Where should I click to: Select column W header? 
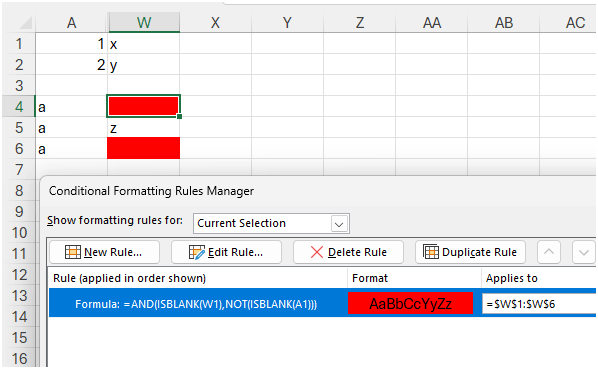144,22
